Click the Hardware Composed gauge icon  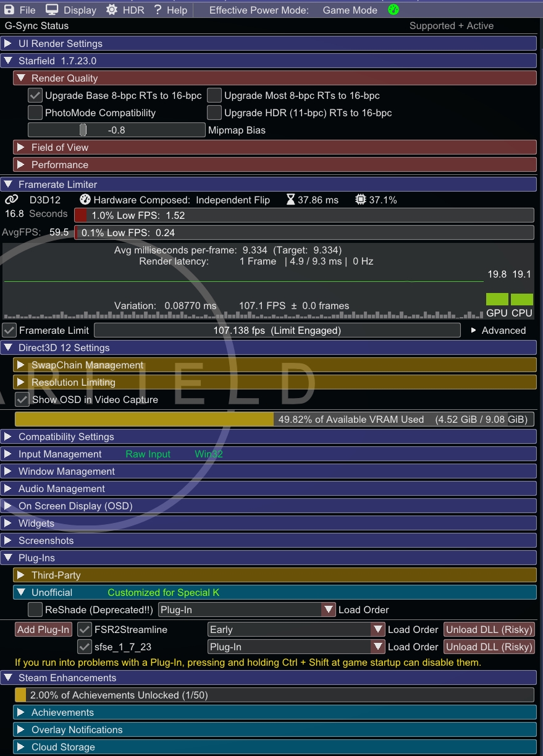pos(85,200)
